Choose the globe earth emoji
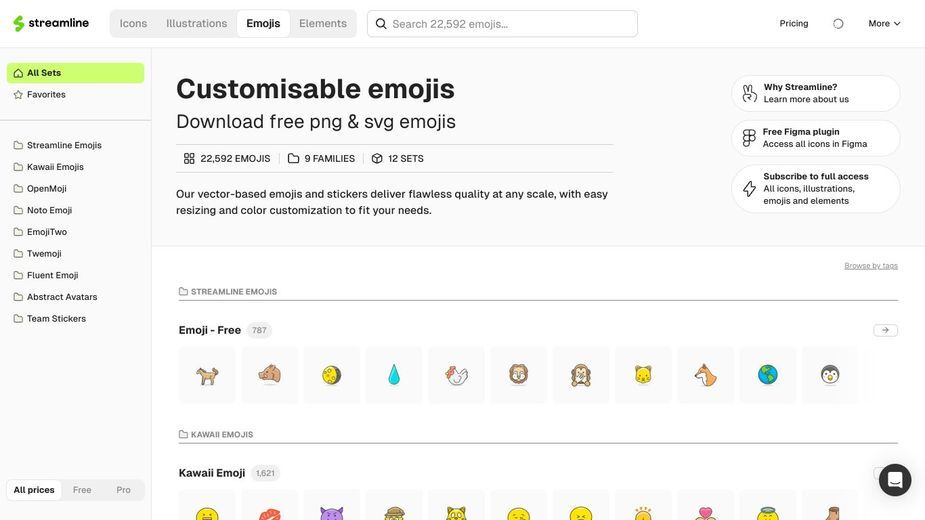Image resolution: width=925 pixels, height=520 pixels. tap(767, 375)
